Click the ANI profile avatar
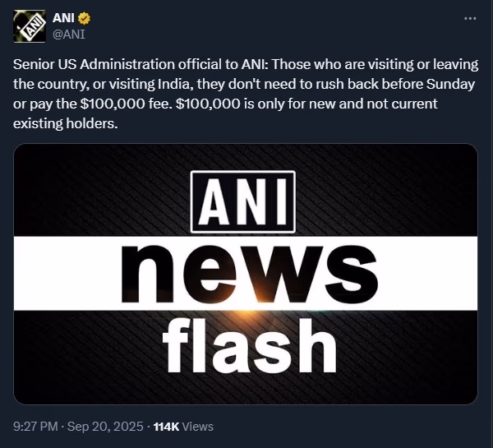The image size is (493, 448). [x=30, y=27]
